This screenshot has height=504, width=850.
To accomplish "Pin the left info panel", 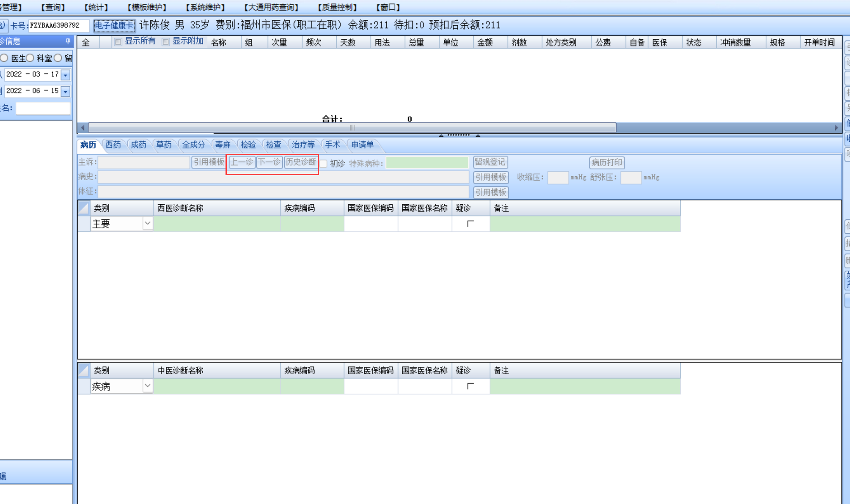I will (x=68, y=41).
